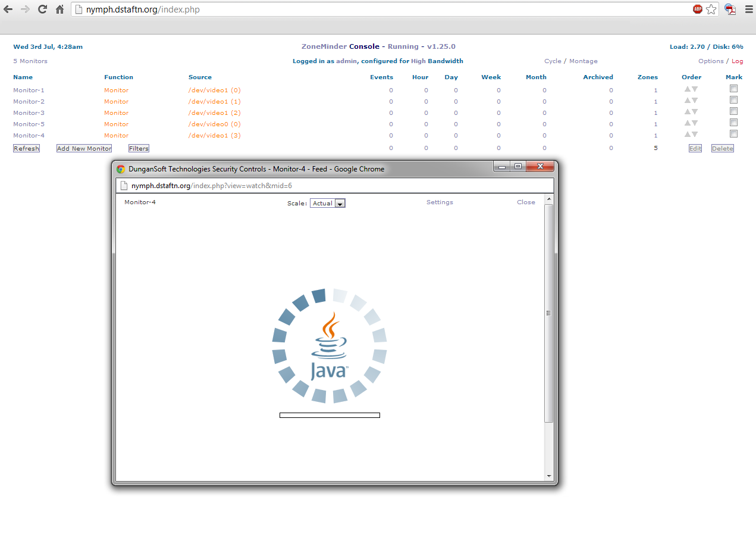
Task: Click the "5 Monitors" text
Action: [x=30, y=61]
